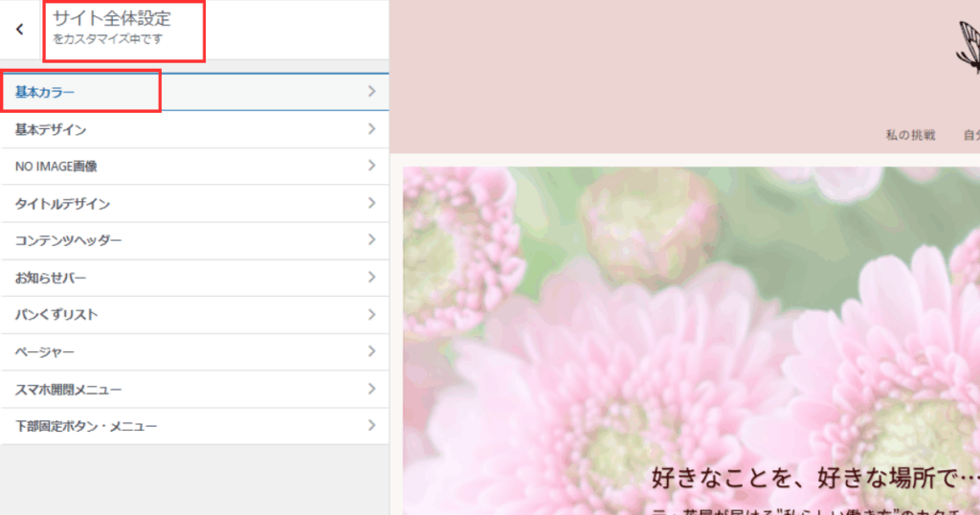
Task: Open the 基本カラー settings section
Action: (46, 92)
